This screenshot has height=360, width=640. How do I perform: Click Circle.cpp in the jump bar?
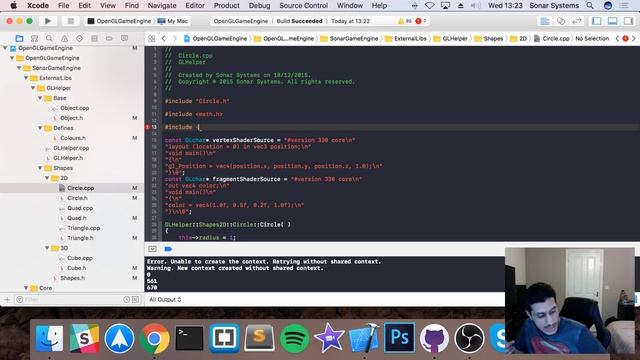(x=551, y=38)
